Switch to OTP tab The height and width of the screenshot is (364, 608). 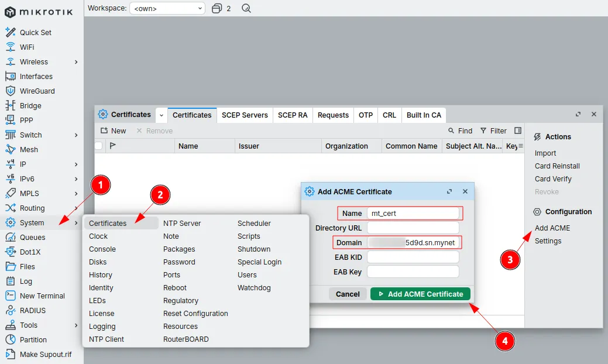click(366, 115)
